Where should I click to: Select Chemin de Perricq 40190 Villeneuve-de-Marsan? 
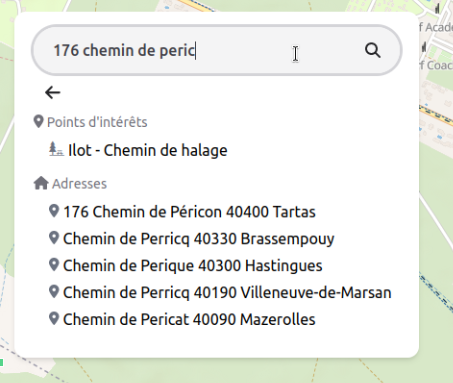[227, 292]
